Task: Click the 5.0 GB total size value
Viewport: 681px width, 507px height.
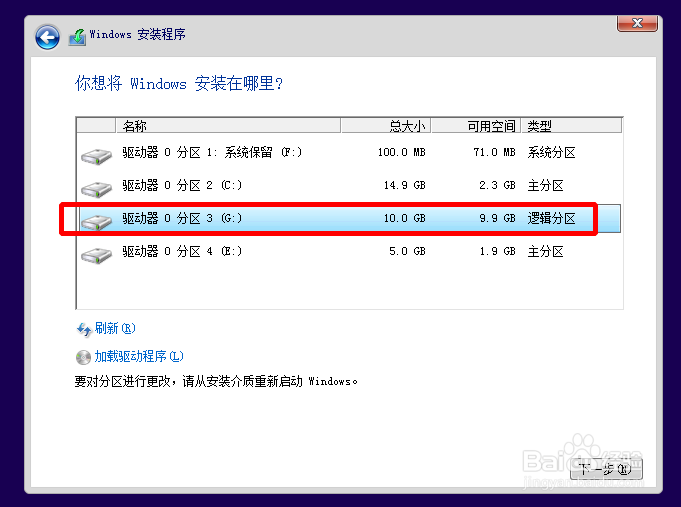Action: (407, 251)
